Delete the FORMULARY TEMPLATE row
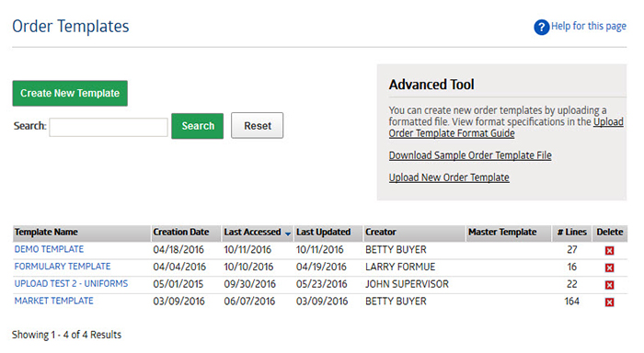644x353 pixels. point(609,268)
